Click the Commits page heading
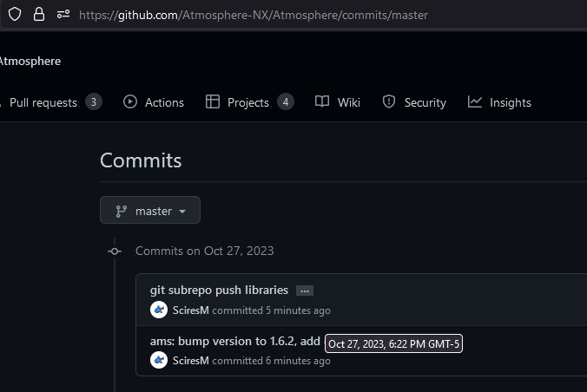Viewport: 587px width, 392px height. point(141,160)
